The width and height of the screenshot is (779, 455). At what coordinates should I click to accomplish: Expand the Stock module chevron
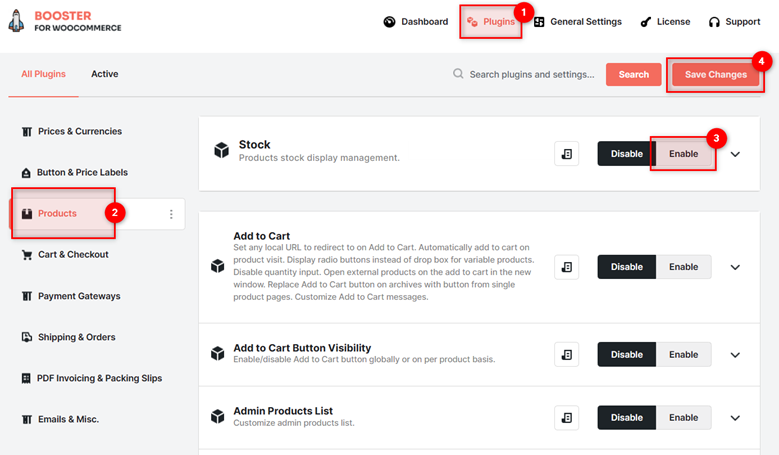point(735,154)
